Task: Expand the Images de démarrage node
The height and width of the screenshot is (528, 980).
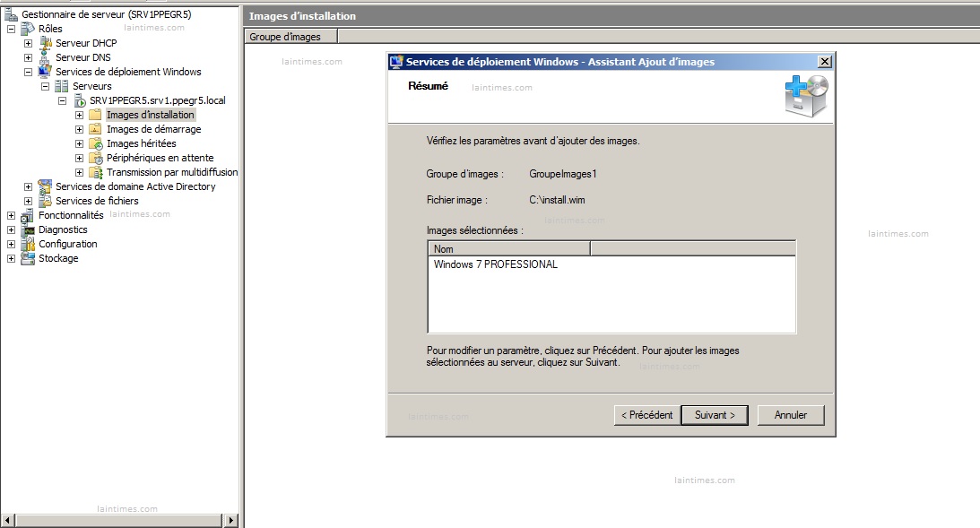Action: 80,129
